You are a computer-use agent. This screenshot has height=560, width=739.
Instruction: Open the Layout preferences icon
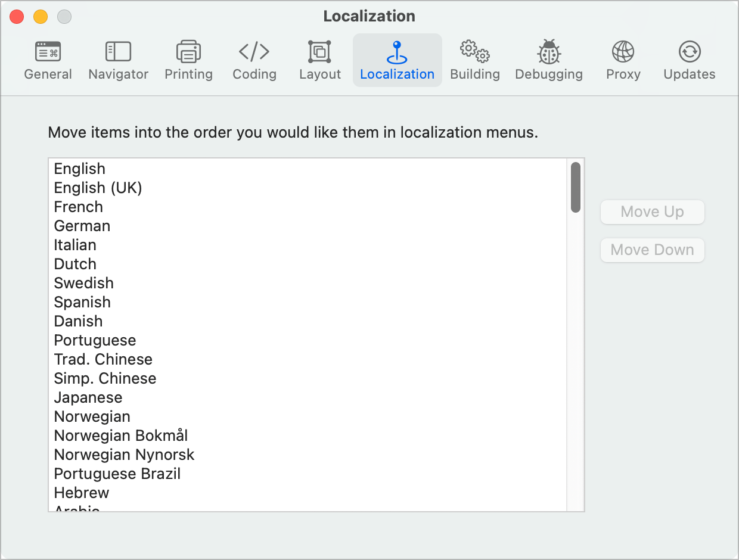point(320,52)
